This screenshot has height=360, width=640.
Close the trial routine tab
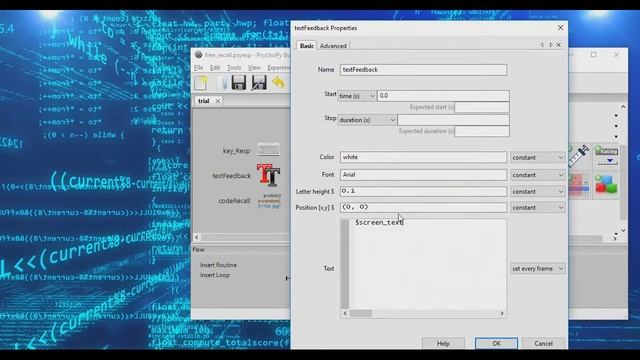tap(218, 101)
